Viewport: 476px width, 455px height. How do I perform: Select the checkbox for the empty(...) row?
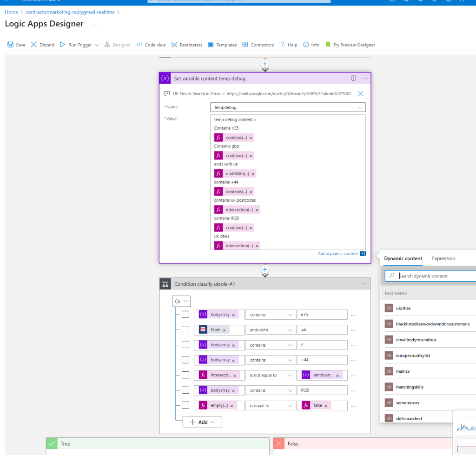click(185, 405)
